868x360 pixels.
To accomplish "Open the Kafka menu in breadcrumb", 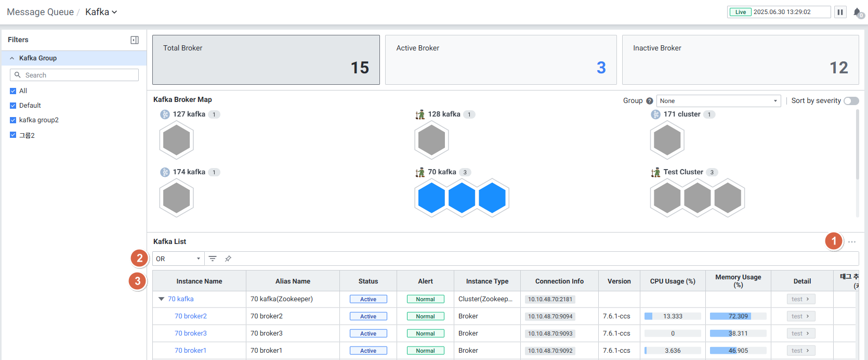I will (101, 12).
